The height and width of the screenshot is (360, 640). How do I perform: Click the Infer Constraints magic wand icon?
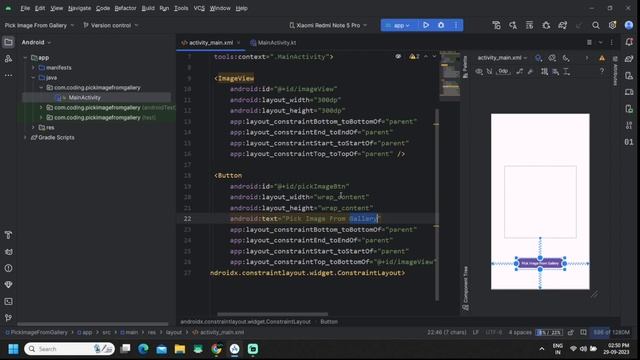530,71
